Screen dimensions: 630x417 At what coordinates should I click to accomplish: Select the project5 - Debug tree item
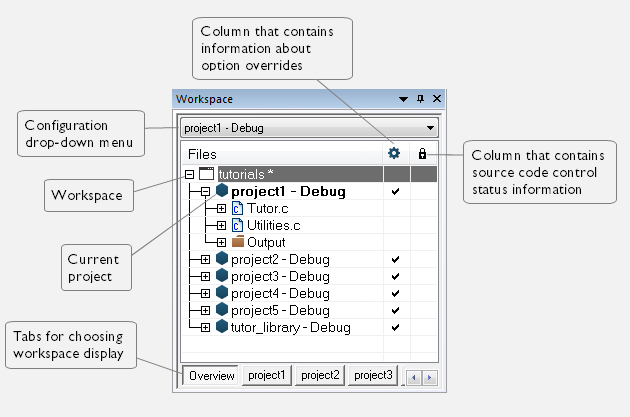(279, 310)
